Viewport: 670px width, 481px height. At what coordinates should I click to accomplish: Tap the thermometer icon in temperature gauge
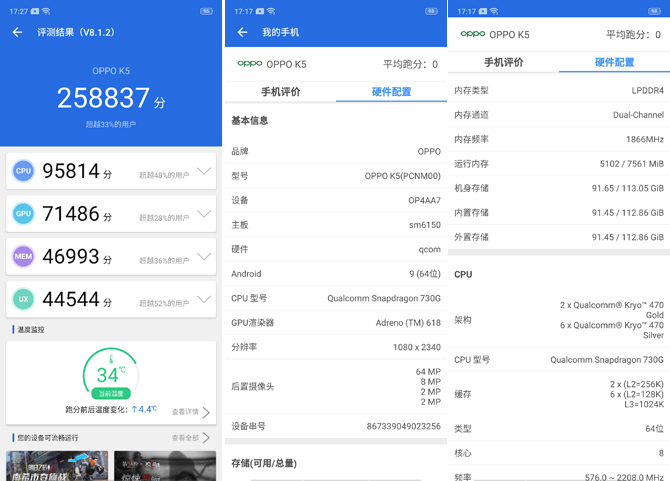click(111, 359)
